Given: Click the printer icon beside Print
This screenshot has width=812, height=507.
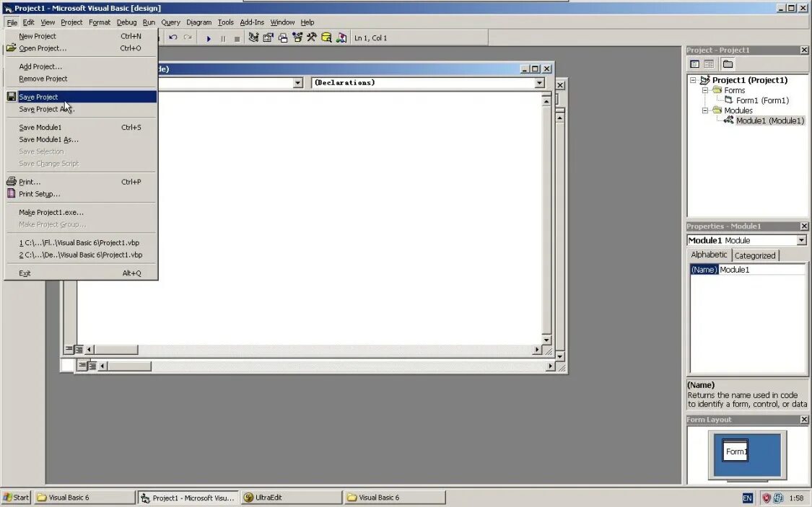Looking at the screenshot, I should [12, 182].
